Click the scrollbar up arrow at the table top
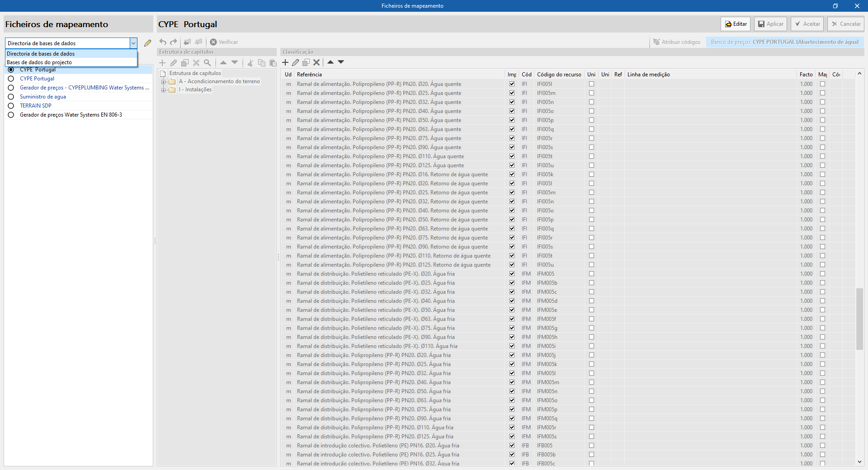The width and height of the screenshot is (868, 470). [x=859, y=74]
